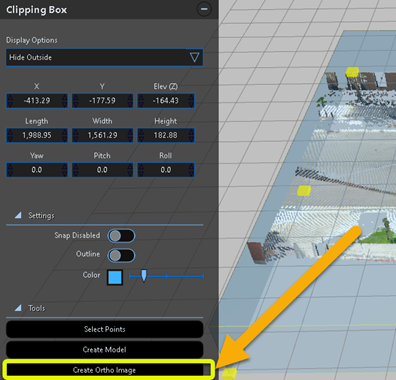
Task: Click the Create Ortho Image button
Action: (x=104, y=370)
